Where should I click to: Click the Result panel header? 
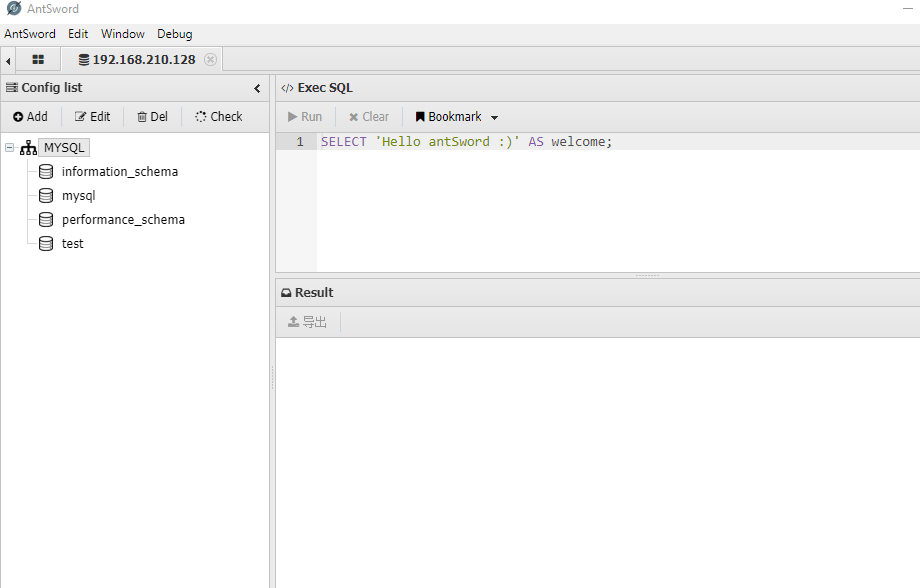(598, 292)
